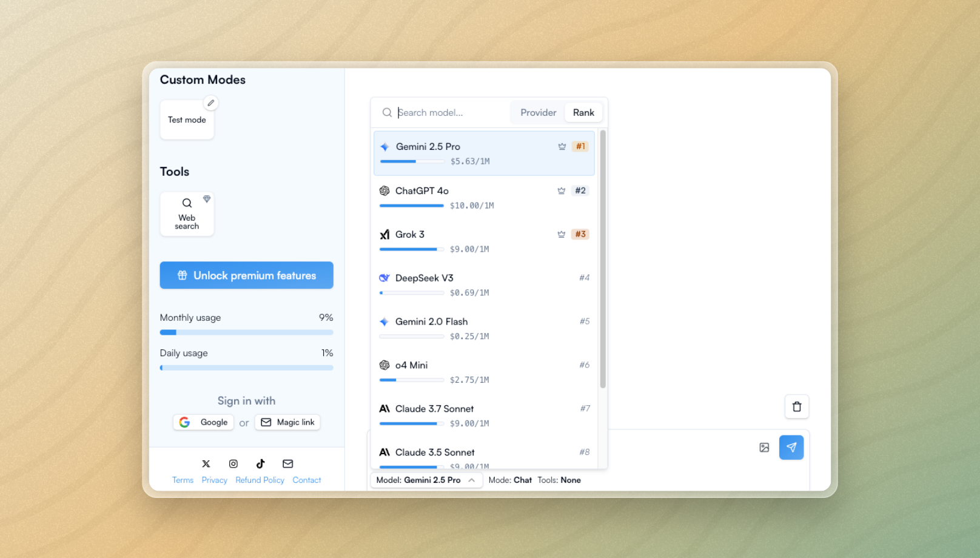
Task: Clear the chat with trash icon
Action: tap(797, 407)
